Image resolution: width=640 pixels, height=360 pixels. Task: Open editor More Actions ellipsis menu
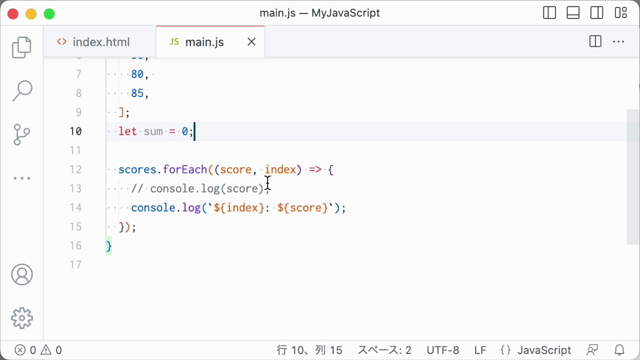click(x=618, y=42)
